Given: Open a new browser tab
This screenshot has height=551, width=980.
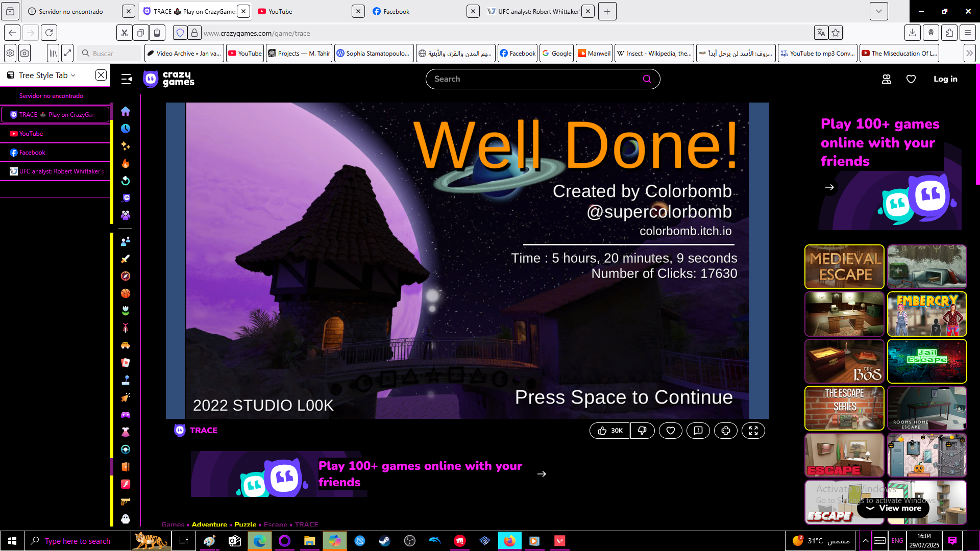Looking at the screenshot, I should 607,11.
